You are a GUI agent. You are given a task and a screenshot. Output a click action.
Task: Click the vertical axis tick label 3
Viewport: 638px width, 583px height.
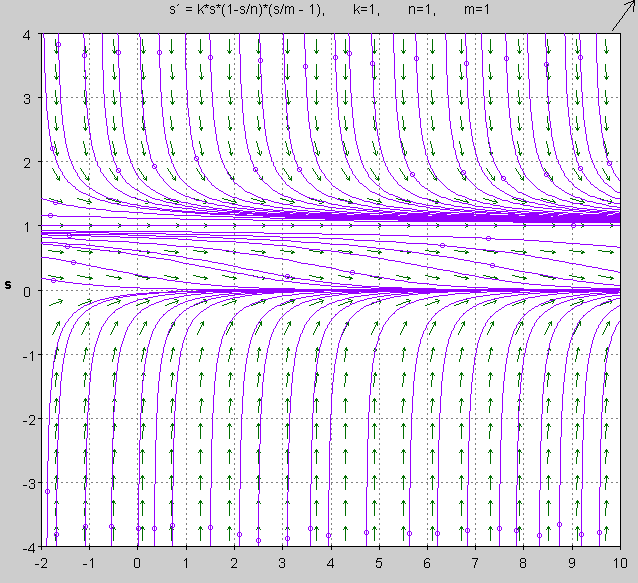click(x=26, y=99)
